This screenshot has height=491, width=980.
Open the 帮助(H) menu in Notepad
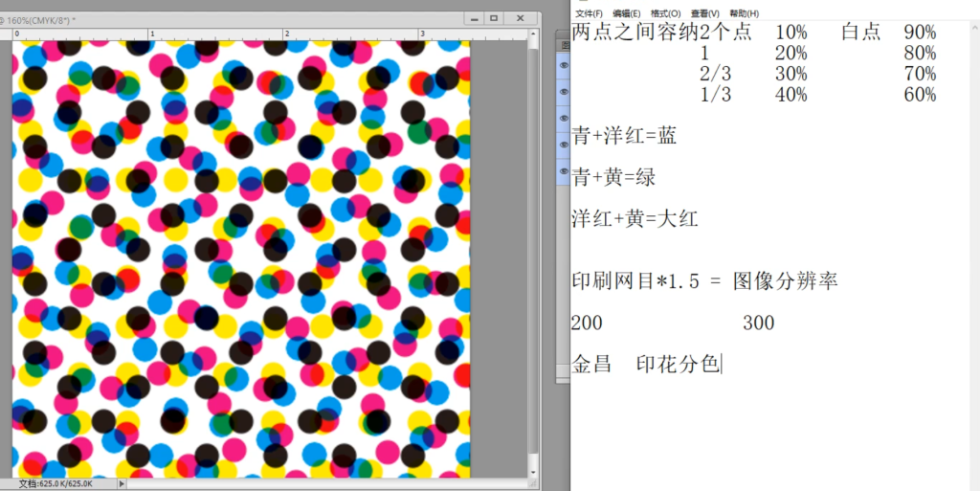pos(744,13)
